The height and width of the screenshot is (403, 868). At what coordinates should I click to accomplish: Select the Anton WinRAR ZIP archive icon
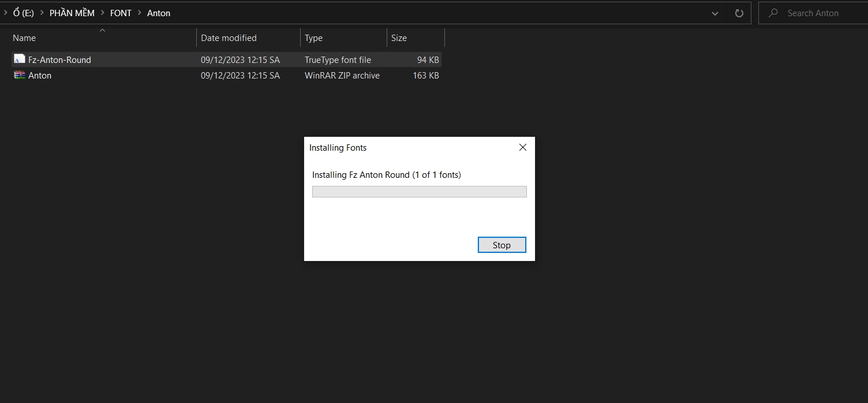(20, 75)
